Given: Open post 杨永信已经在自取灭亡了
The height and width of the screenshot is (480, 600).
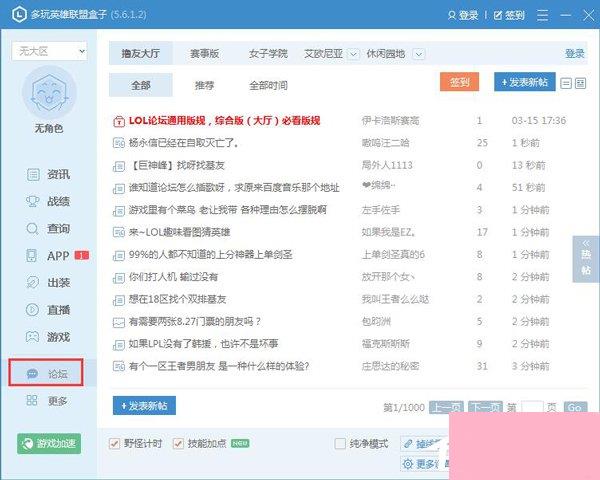Looking at the screenshot, I should [x=184, y=143].
